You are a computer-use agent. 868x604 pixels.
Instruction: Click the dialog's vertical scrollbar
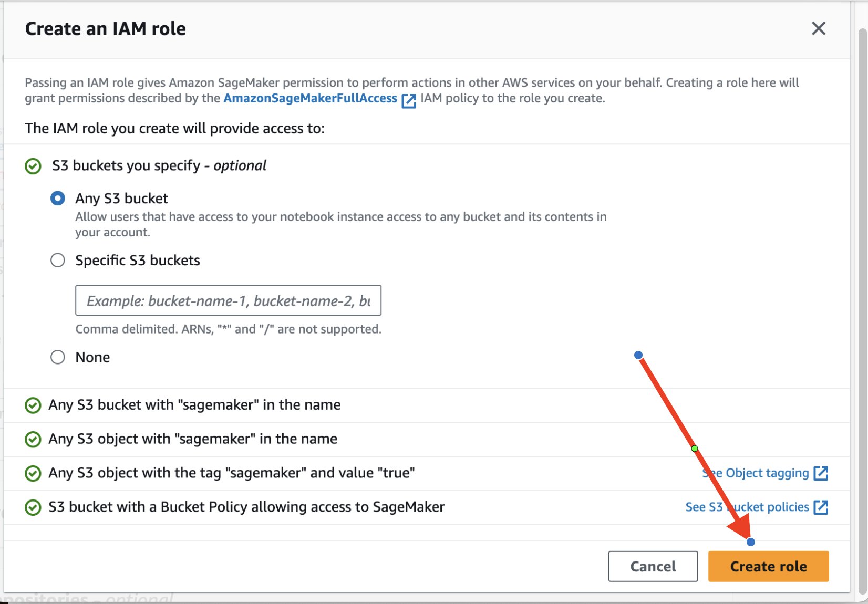click(x=862, y=310)
